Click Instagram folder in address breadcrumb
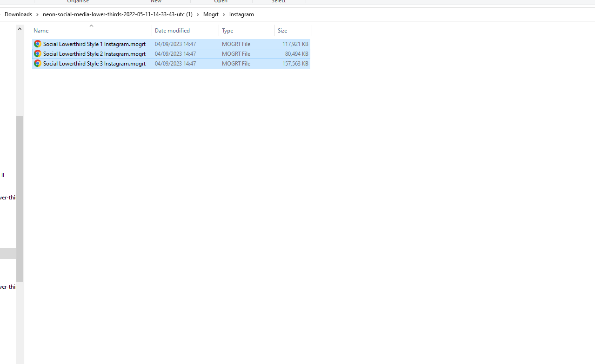This screenshot has height=364, width=595. coord(241,14)
